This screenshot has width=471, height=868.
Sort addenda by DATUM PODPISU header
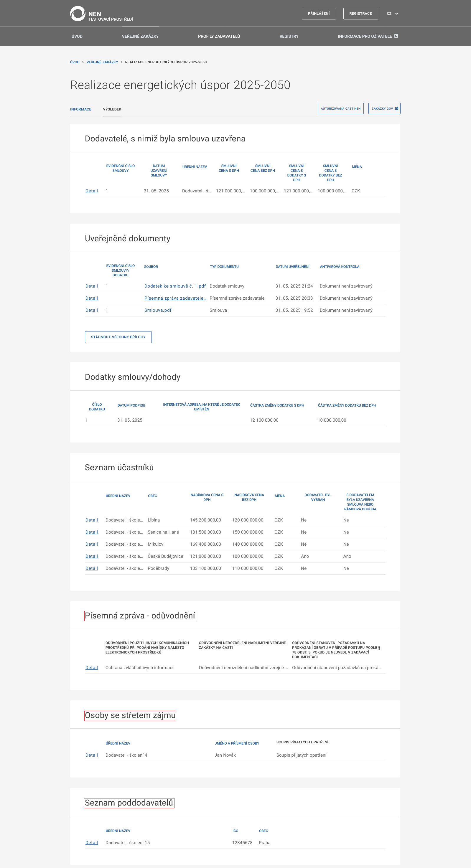pos(131,405)
